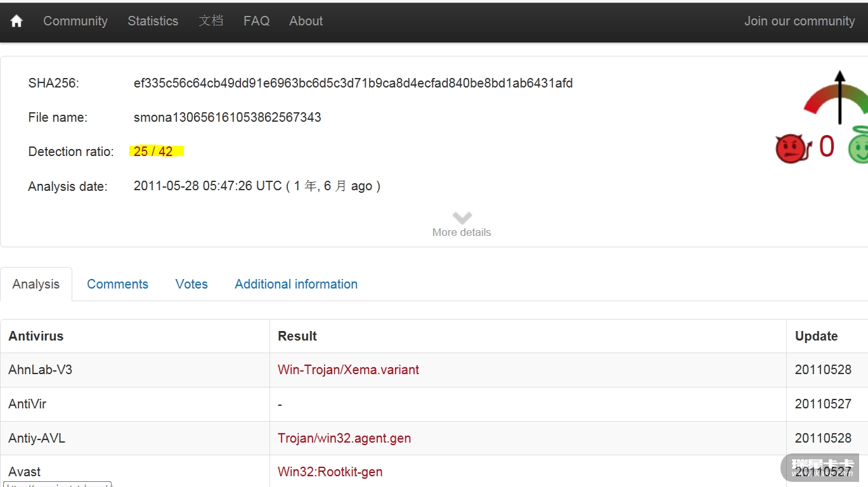Switch to the Comments tab
Screen dimensions: 868x487
117,284
